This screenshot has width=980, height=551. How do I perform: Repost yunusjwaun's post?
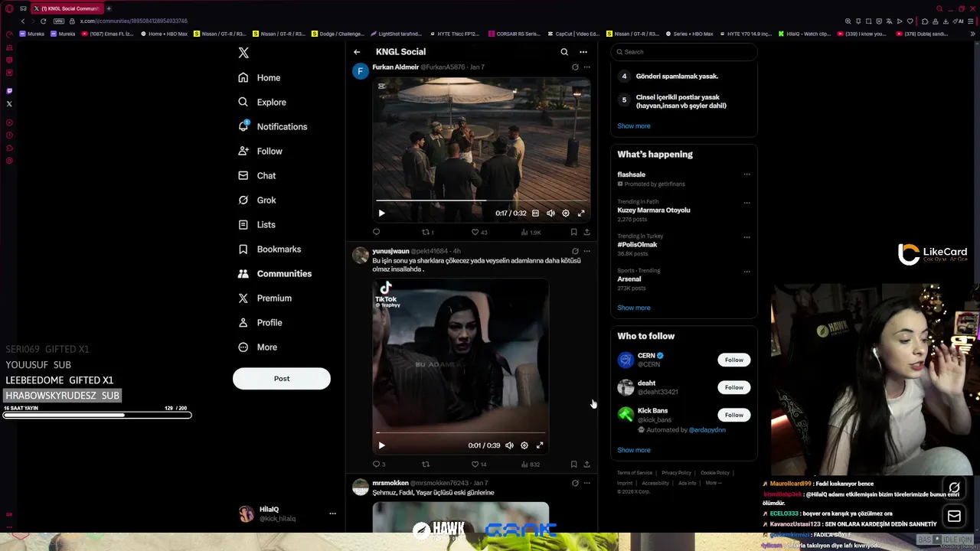pos(426,464)
